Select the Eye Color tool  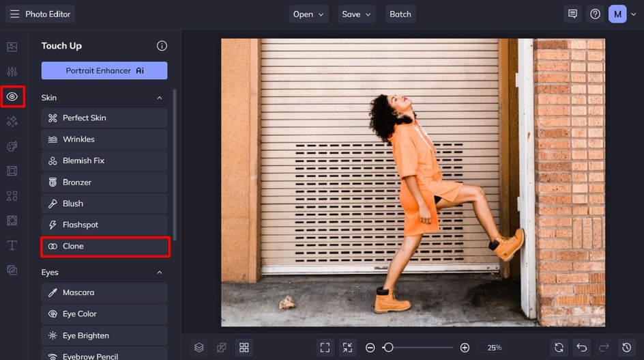104,314
